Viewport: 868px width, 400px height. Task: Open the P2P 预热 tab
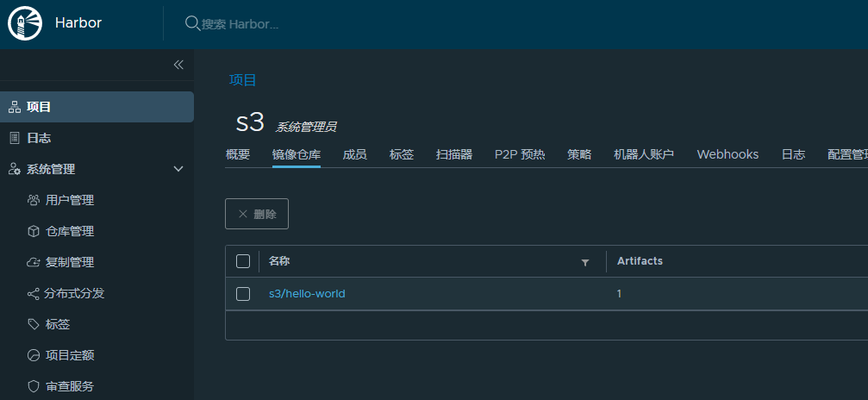[x=520, y=154]
